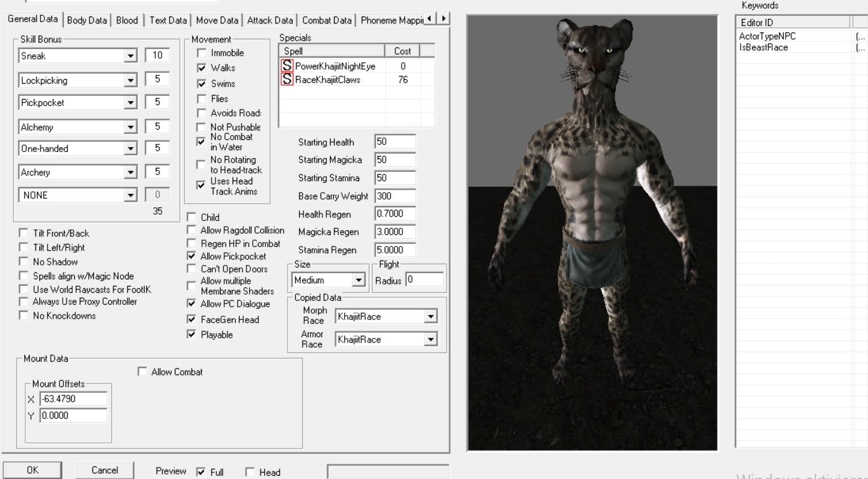Select the General Data tab
This screenshot has width=868, height=479.
tap(32, 19)
